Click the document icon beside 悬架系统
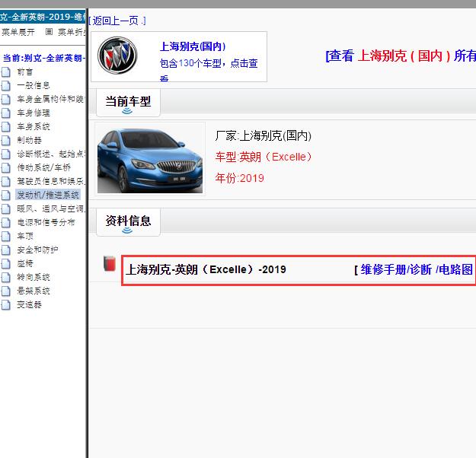This screenshot has height=458, width=476. pyautogui.click(x=6, y=291)
